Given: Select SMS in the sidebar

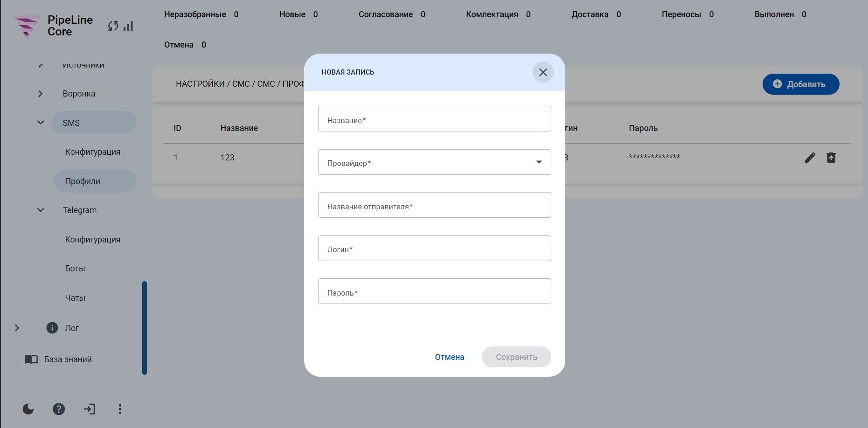Looking at the screenshot, I should pyautogui.click(x=94, y=123).
